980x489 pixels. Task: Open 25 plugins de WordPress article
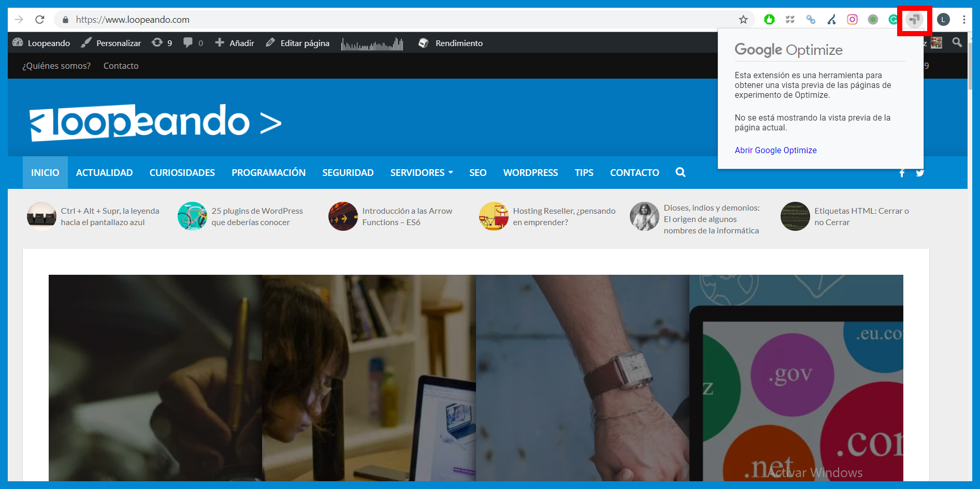coord(257,216)
